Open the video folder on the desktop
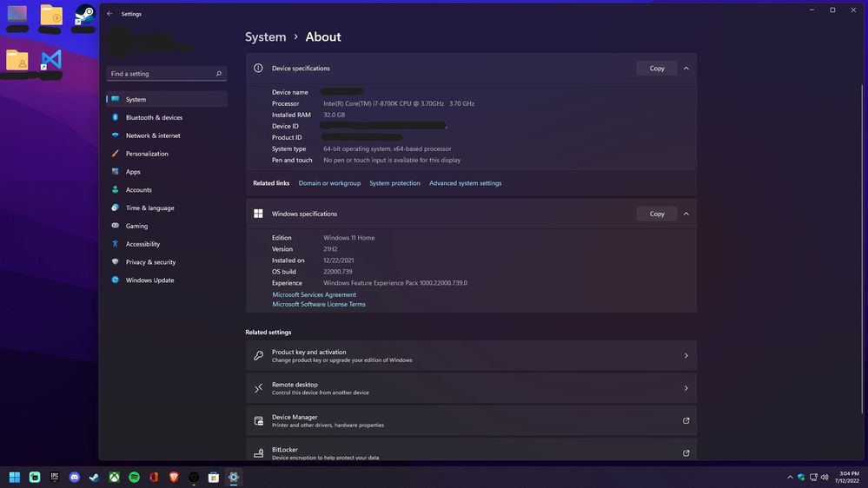868x488 pixels. pyautogui.click(x=51, y=16)
